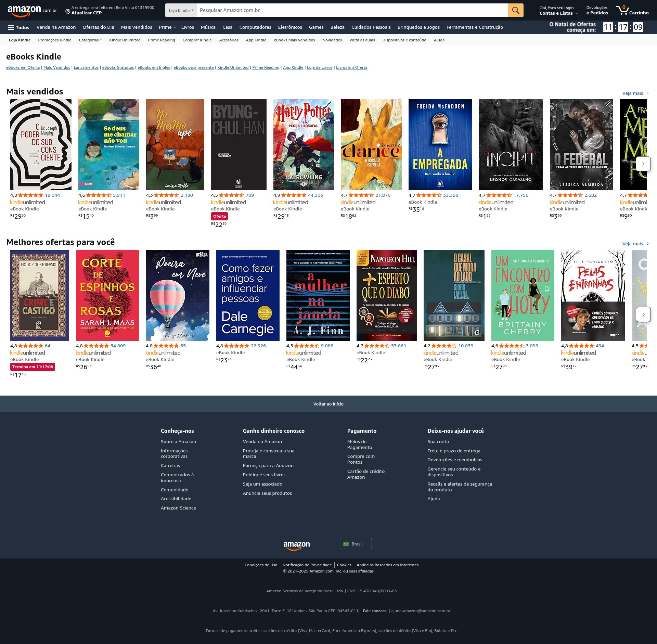Click Carreiras in footer
The image size is (657, 644).
[x=170, y=465]
